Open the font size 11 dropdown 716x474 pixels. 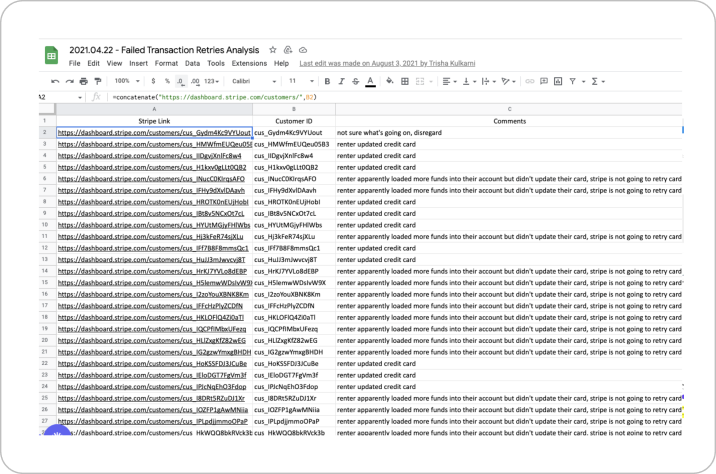[301, 81]
